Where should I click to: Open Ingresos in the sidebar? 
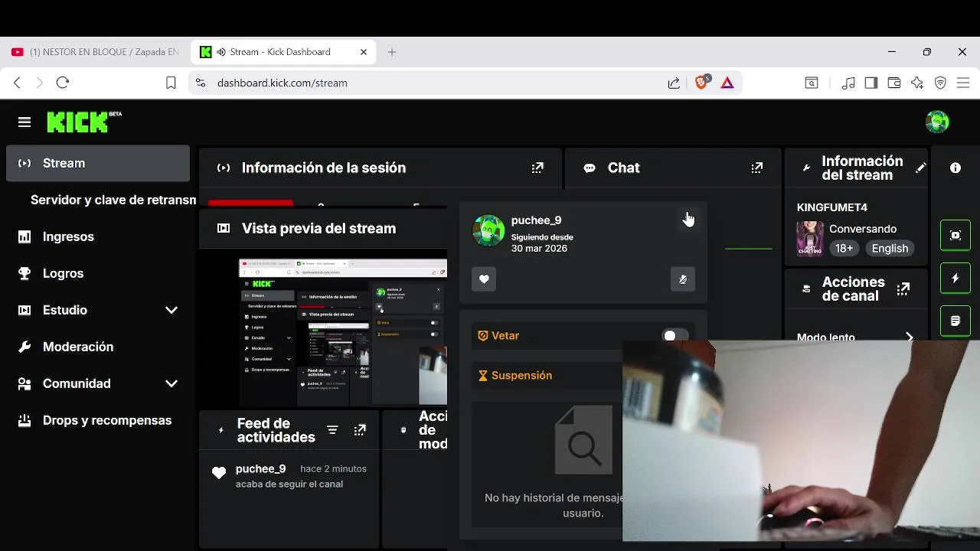98,236
